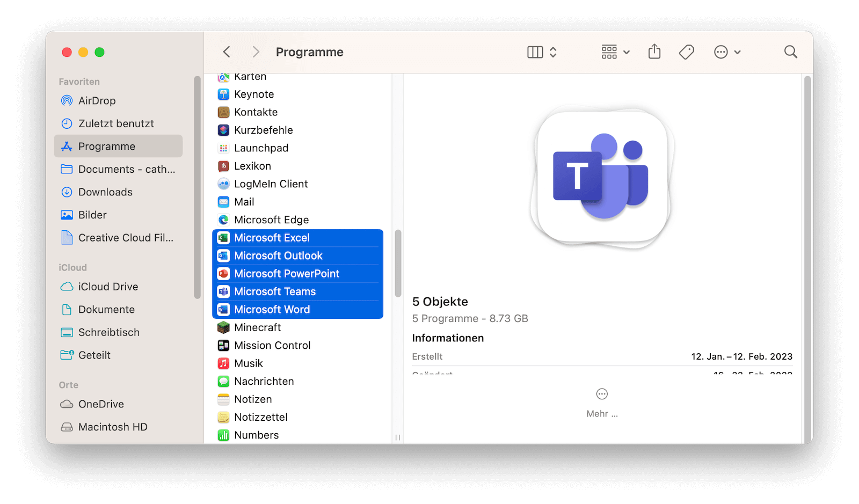
Task: Select the "Microsoft Edge" name
Action: tap(272, 220)
